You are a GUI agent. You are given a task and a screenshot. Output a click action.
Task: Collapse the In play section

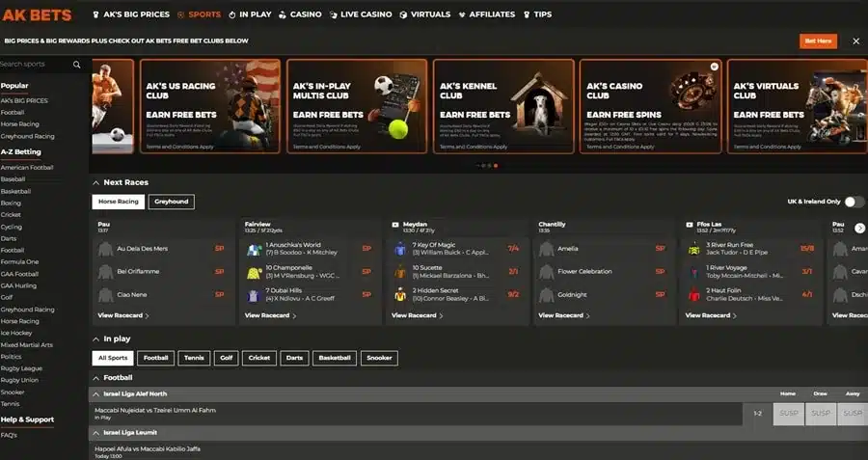[95, 338]
